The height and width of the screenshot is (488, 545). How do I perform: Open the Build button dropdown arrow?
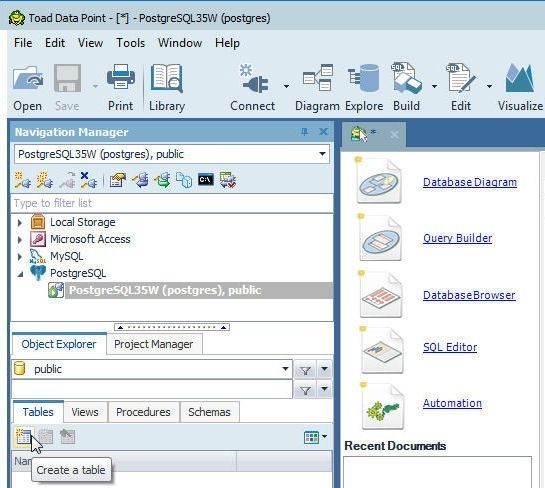[434, 86]
